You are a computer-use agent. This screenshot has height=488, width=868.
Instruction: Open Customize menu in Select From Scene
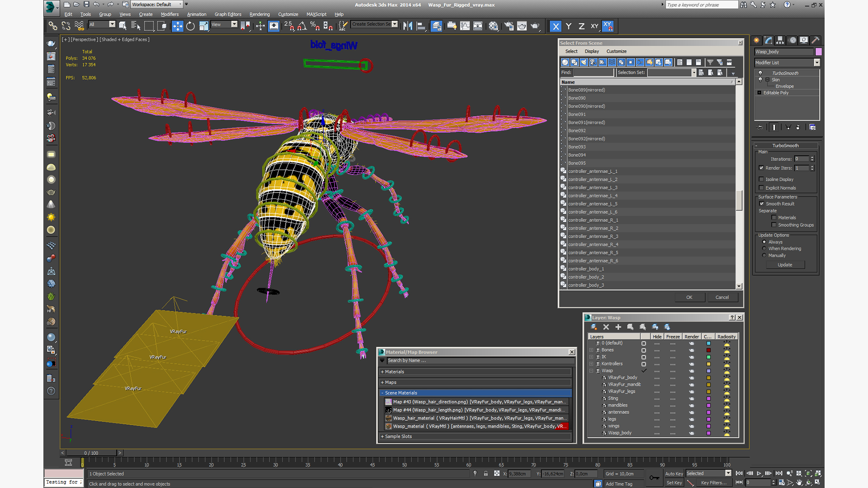617,52
